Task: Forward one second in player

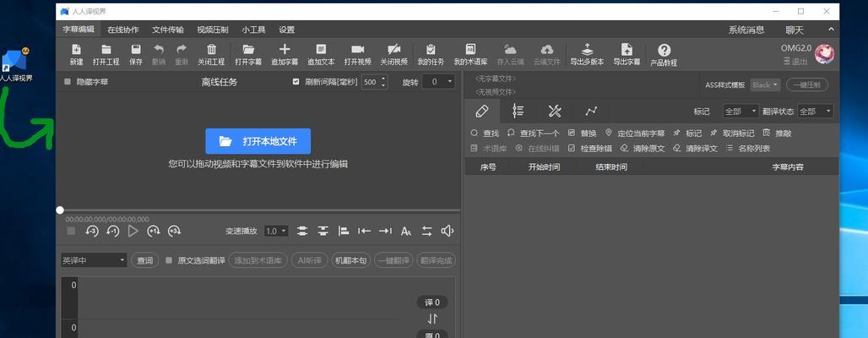Action: [x=154, y=231]
